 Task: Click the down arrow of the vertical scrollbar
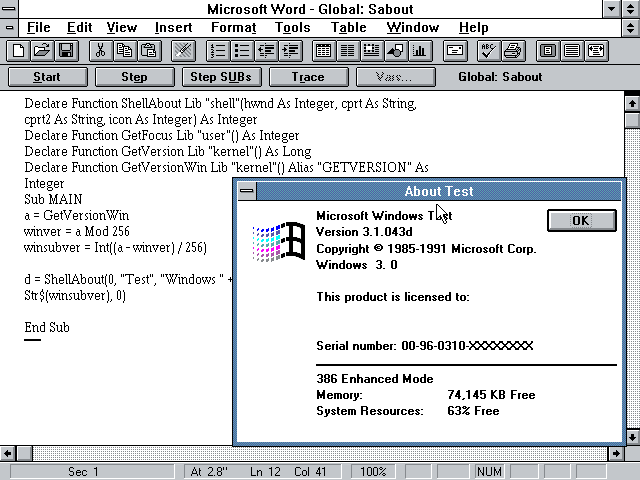tap(632, 436)
